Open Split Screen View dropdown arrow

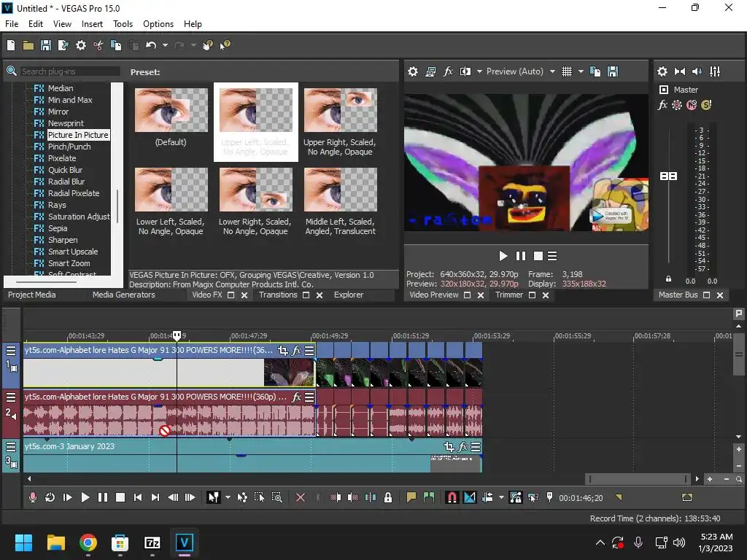pyautogui.click(x=479, y=71)
